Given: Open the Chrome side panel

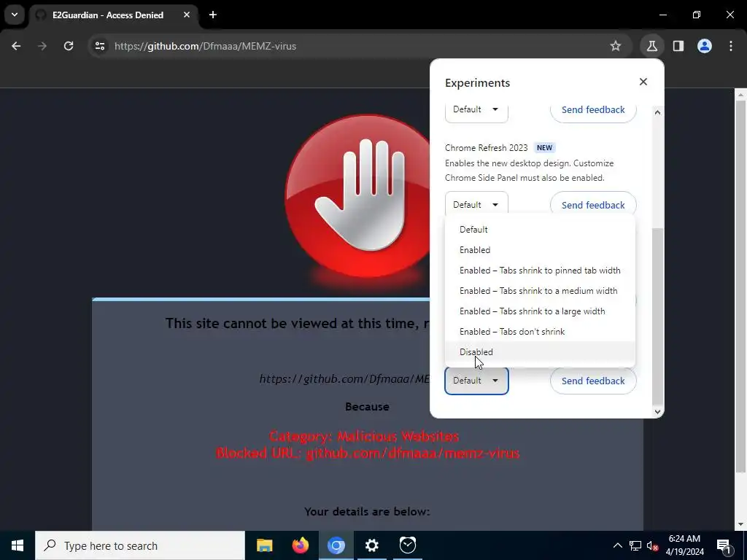Looking at the screenshot, I should [x=678, y=46].
